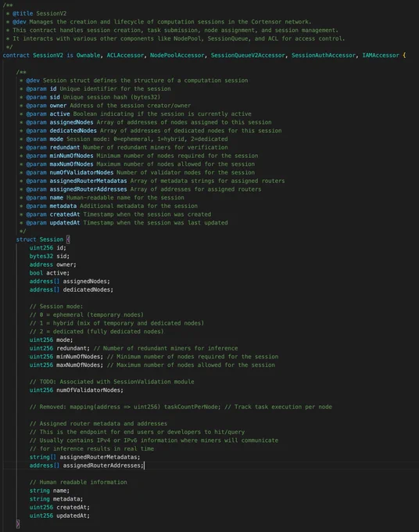Click the '@param createdAt Timestamp' doc line
Screen dimensions: 419x532
(115, 214)
